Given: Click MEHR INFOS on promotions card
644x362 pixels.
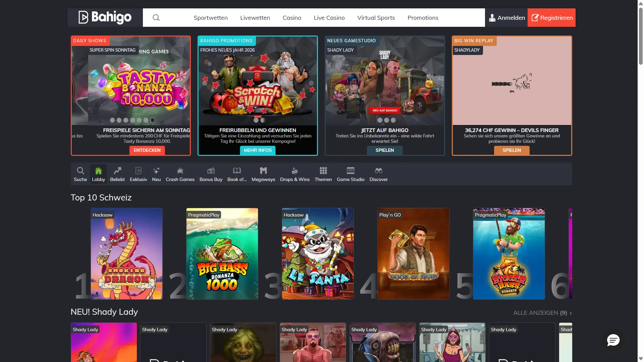Looking at the screenshot, I should [258, 150].
